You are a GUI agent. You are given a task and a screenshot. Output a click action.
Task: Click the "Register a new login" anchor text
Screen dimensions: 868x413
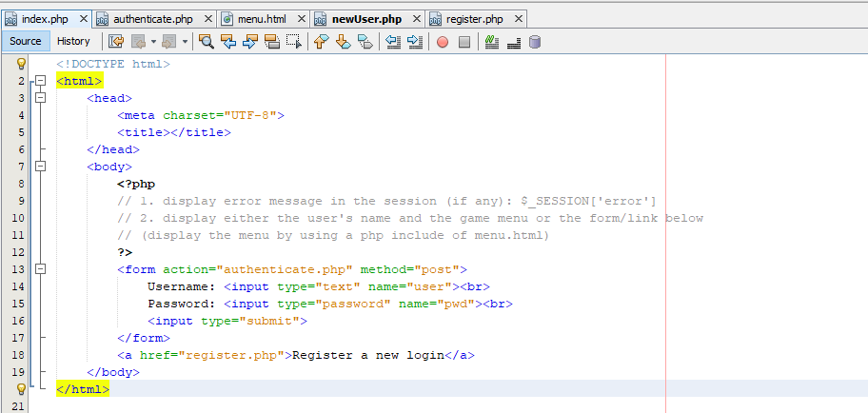pos(368,356)
